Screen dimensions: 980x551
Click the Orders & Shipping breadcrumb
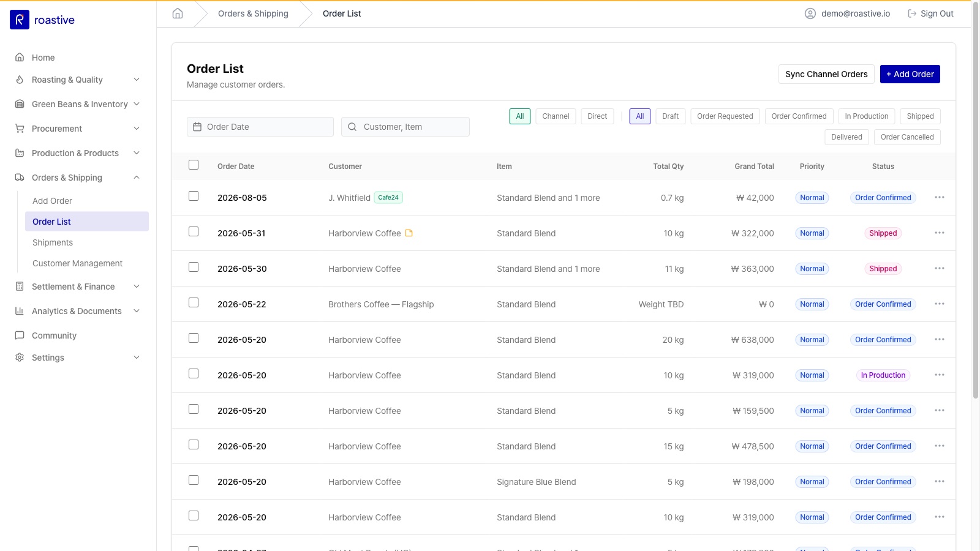pos(253,13)
